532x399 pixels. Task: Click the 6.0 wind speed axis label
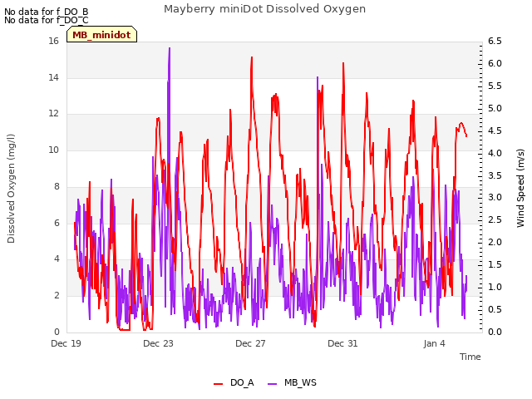(x=495, y=63)
